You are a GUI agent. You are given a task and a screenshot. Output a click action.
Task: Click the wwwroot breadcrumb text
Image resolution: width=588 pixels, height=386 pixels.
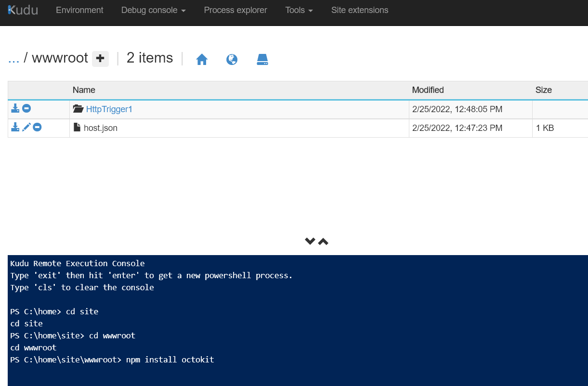click(x=60, y=58)
